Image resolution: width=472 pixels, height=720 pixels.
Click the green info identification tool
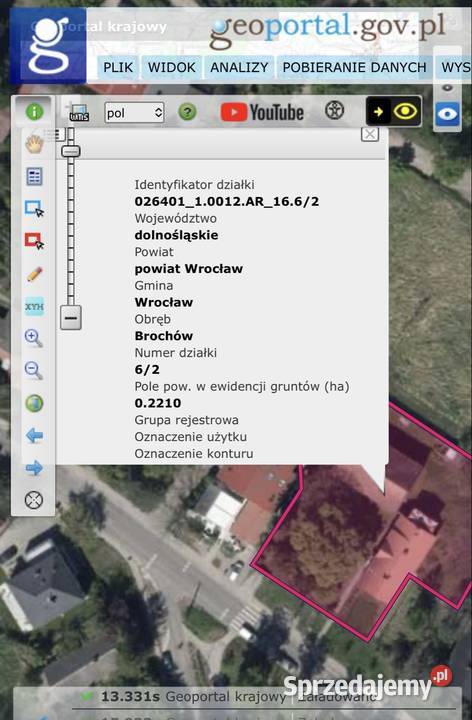click(34, 112)
